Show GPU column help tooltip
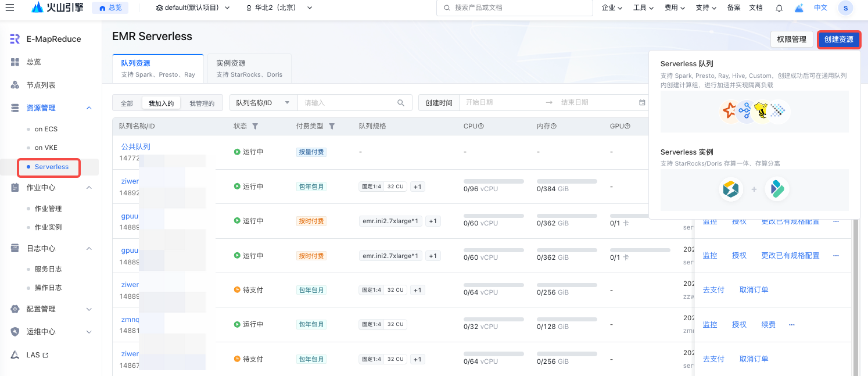The width and height of the screenshot is (868, 376). [x=627, y=126]
